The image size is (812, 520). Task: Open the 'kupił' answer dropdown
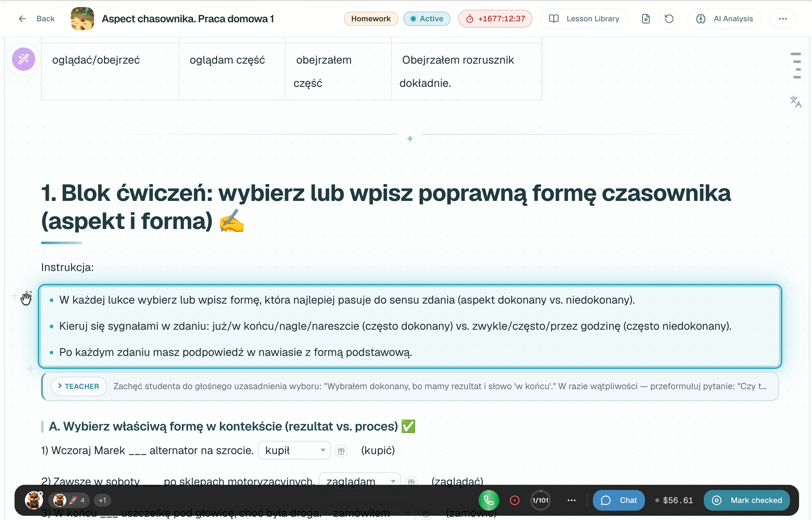coord(294,450)
